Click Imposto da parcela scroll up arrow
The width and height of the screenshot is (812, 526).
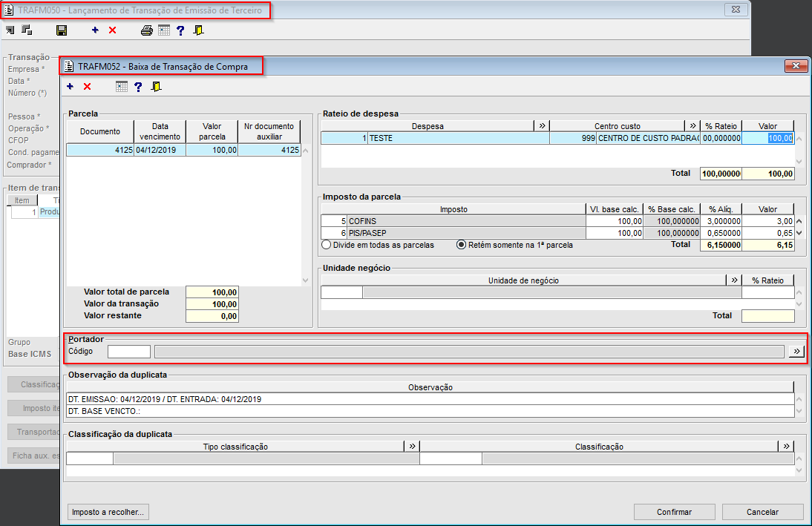(x=799, y=222)
